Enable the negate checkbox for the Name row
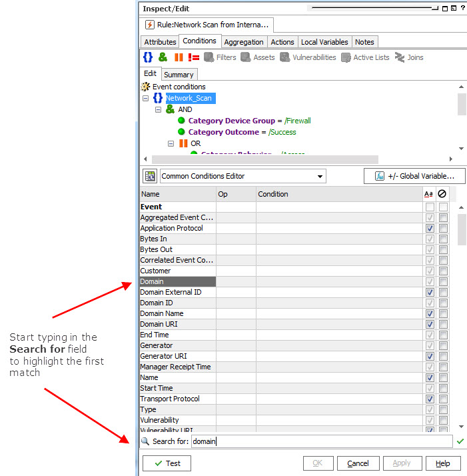The height and width of the screenshot is (476, 467). coord(443,377)
